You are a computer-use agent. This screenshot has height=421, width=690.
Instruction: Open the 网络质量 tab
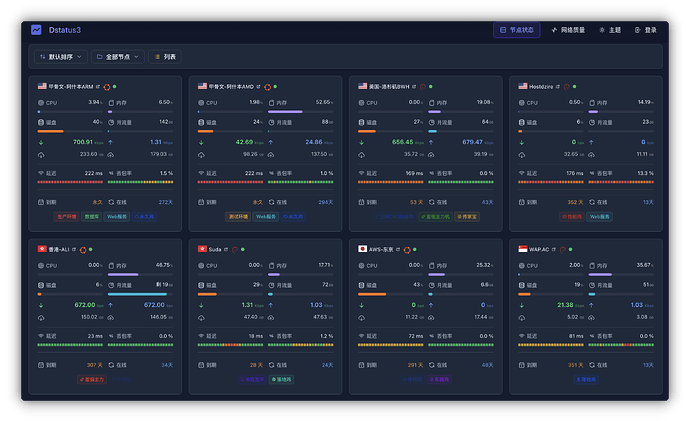(x=568, y=30)
